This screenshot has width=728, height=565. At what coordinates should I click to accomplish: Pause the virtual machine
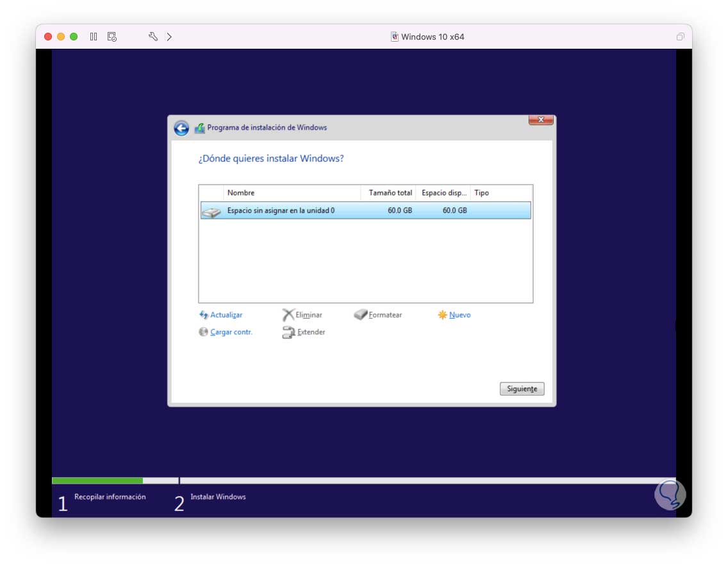tap(94, 37)
